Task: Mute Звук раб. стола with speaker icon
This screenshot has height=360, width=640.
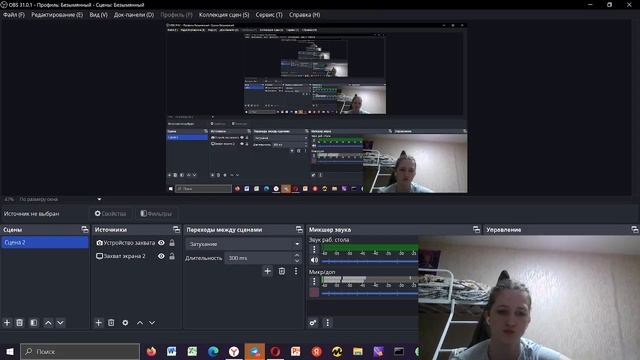Action: coord(314,260)
